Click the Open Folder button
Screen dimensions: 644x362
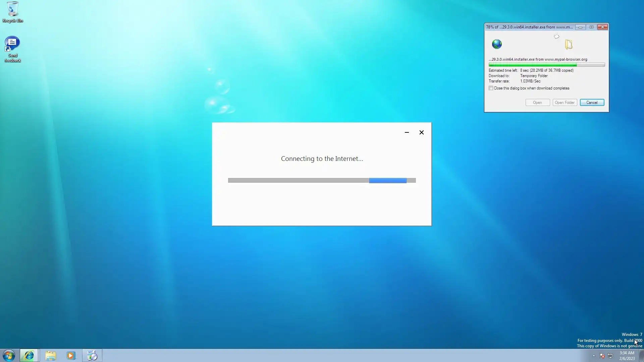(x=565, y=103)
